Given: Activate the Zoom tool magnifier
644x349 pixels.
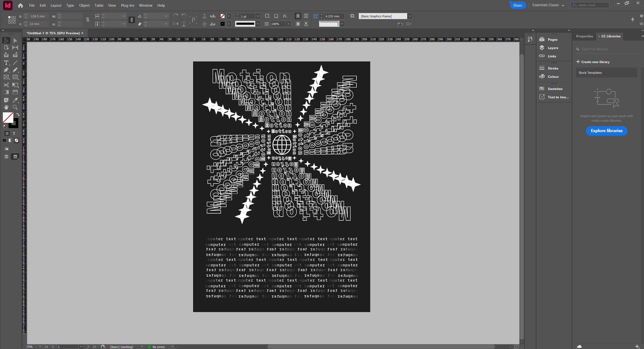Looking at the screenshot, I should click(15, 107).
